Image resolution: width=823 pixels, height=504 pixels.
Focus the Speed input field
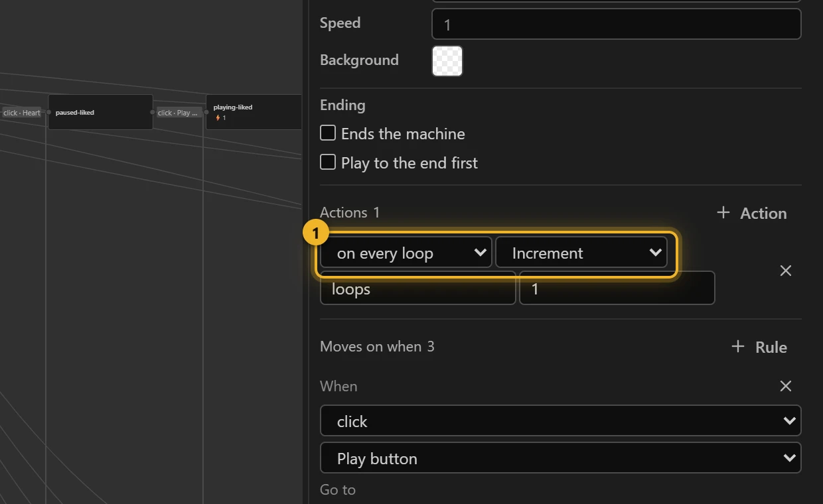(617, 25)
